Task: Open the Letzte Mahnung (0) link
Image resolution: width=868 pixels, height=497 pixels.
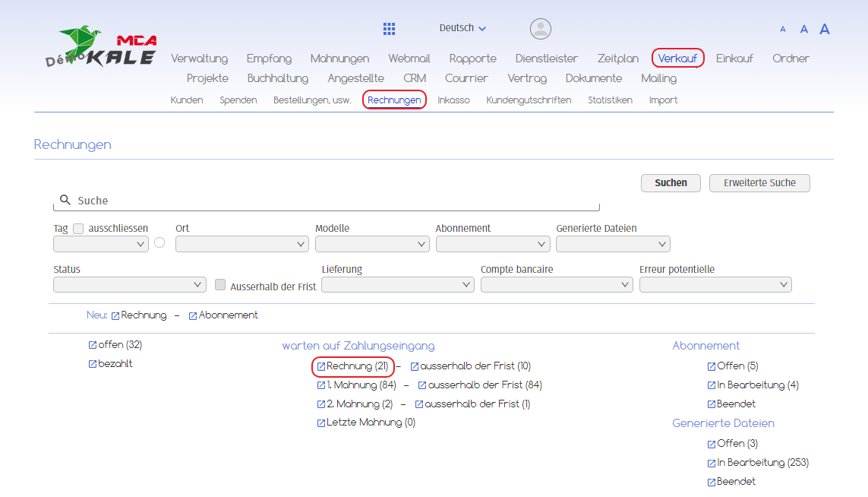Action: point(366,423)
